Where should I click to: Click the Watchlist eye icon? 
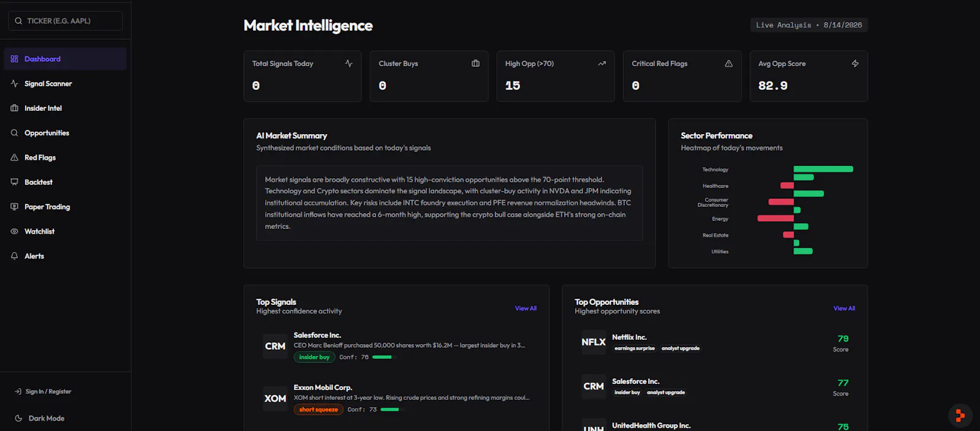(x=14, y=231)
